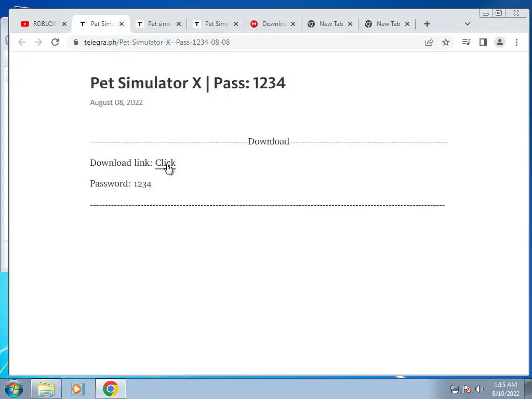Go back to previous page
Screen dimensions: 532x399
coord(22,42)
